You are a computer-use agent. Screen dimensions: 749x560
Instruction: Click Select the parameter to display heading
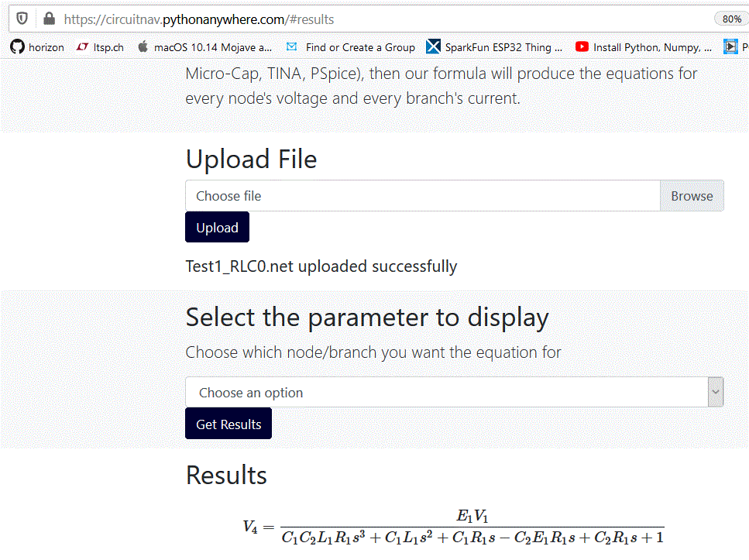point(367,318)
